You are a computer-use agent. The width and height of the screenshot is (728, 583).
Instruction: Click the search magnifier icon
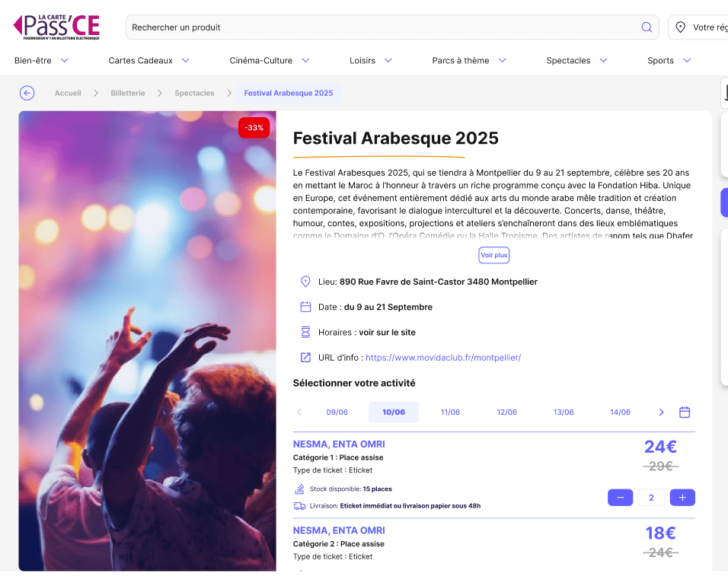click(x=647, y=27)
